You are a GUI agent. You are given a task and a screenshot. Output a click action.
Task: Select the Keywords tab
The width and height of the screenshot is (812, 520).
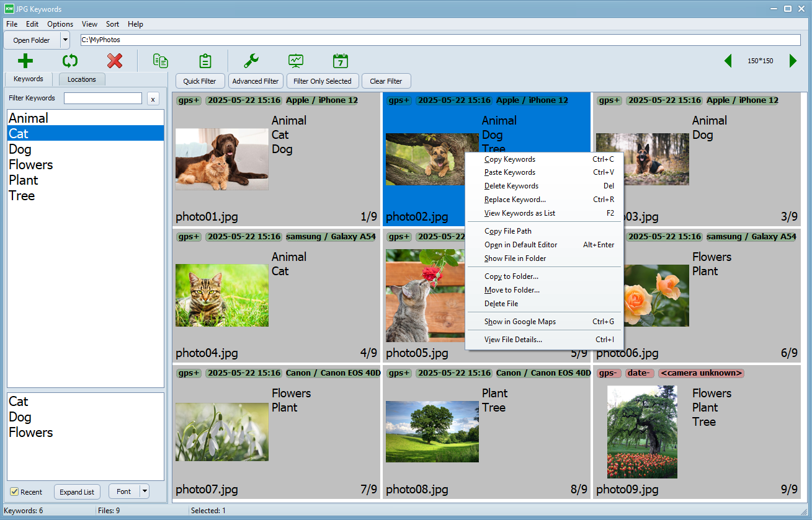coord(29,79)
